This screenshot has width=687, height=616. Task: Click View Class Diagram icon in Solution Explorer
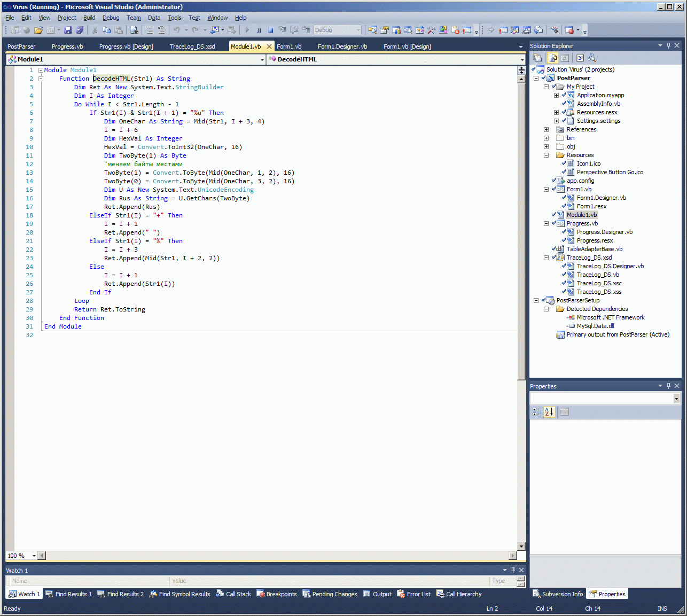click(591, 58)
